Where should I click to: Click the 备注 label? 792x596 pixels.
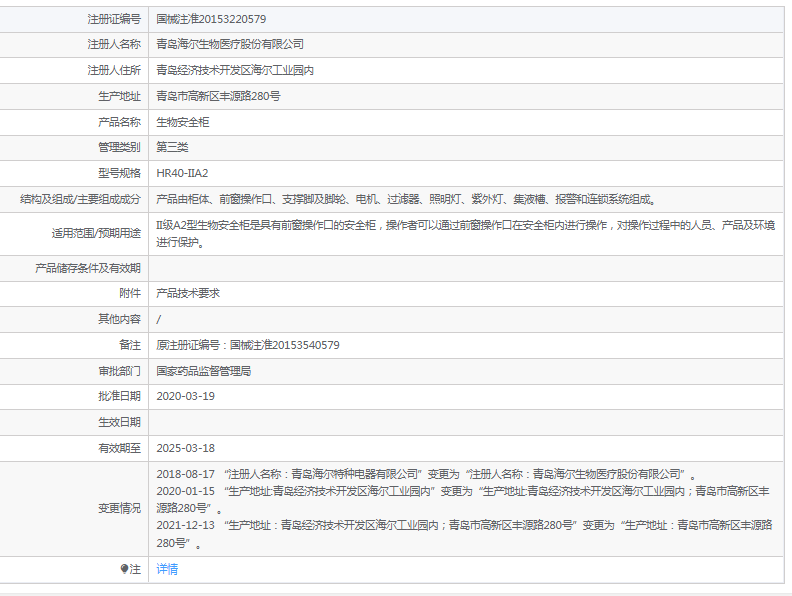[x=130, y=345]
